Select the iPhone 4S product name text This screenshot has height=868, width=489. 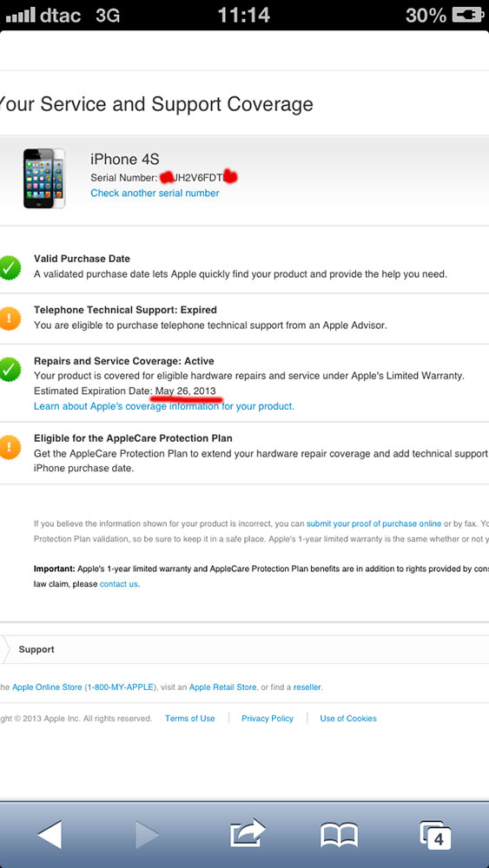tap(124, 160)
